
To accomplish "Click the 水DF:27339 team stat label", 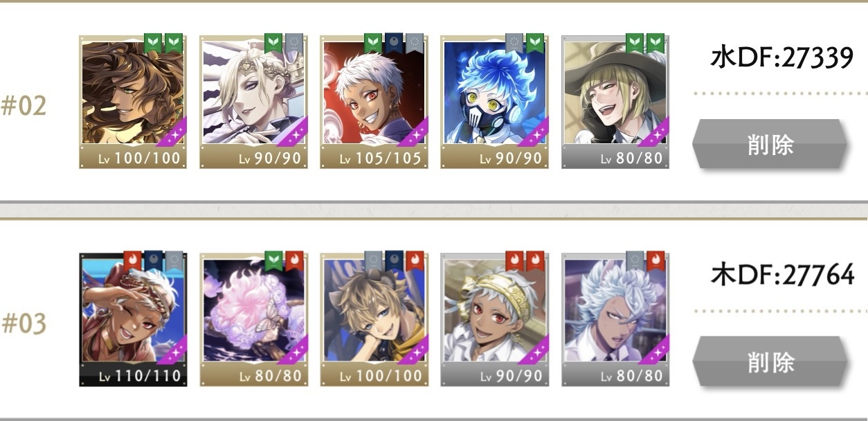I will (x=781, y=58).
